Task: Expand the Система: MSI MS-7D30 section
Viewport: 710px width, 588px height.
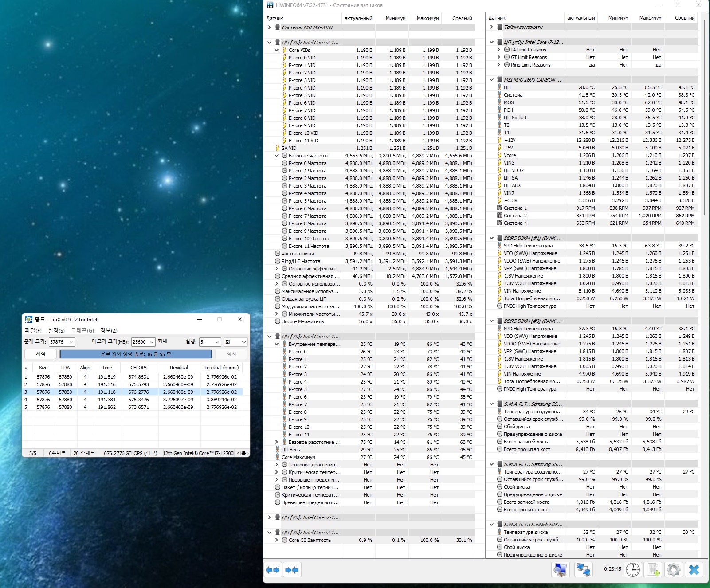Action: (269, 27)
